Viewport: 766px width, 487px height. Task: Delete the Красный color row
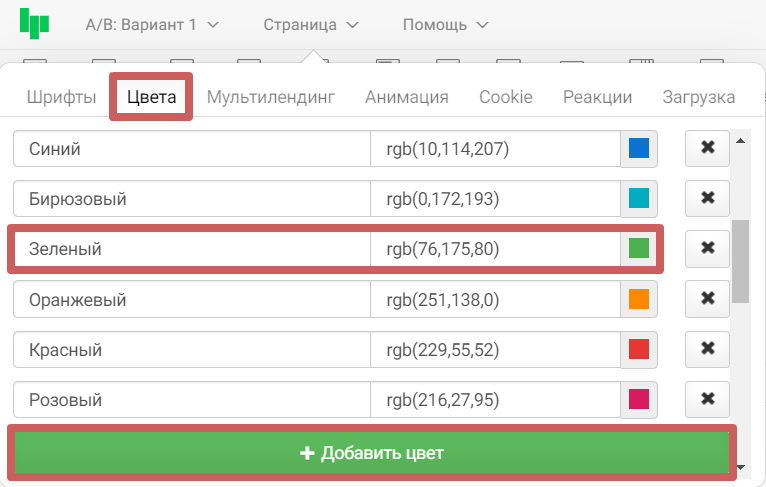coord(707,349)
